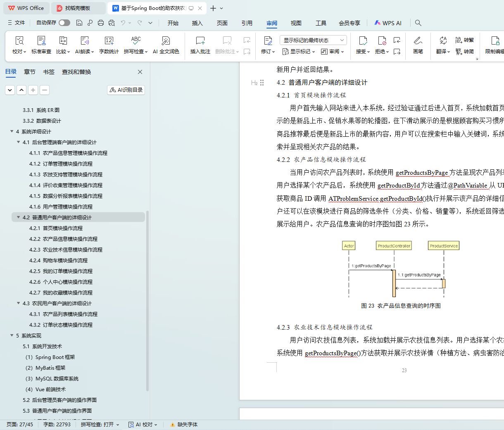The image size is (504, 430).
Task: Toggle the 自动保存 autosave switch
Action: click(64, 23)
